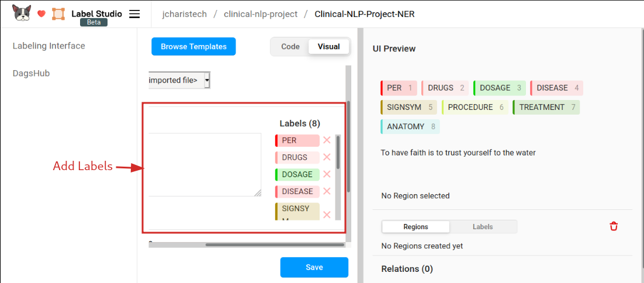Save the labeling configuration
This screenshot has height=283, width=644.
point(314,267)
